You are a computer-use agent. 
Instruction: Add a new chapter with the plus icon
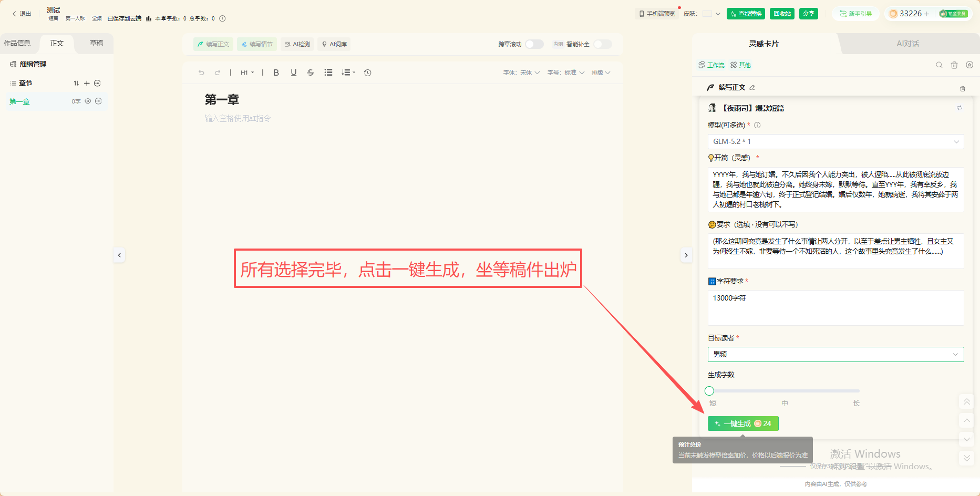87,83
